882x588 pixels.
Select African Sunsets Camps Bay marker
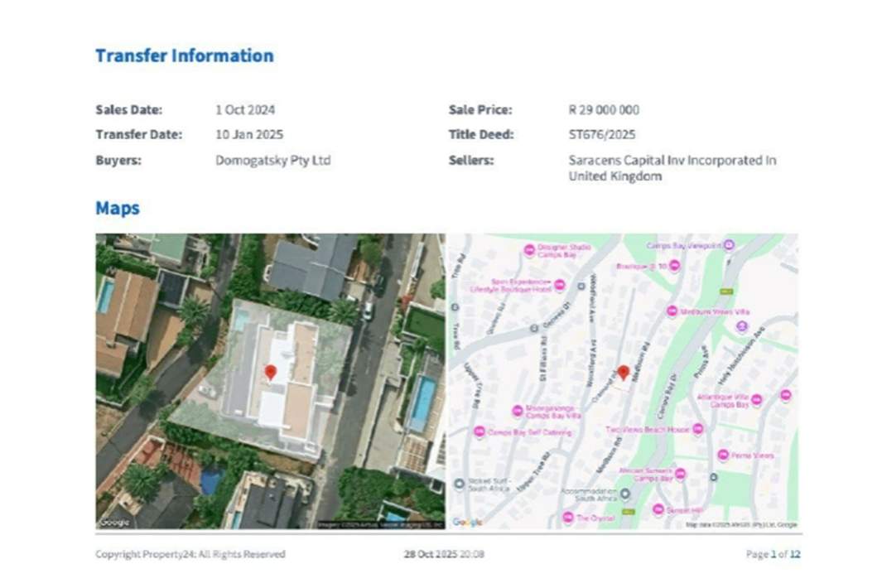(680, 474)
